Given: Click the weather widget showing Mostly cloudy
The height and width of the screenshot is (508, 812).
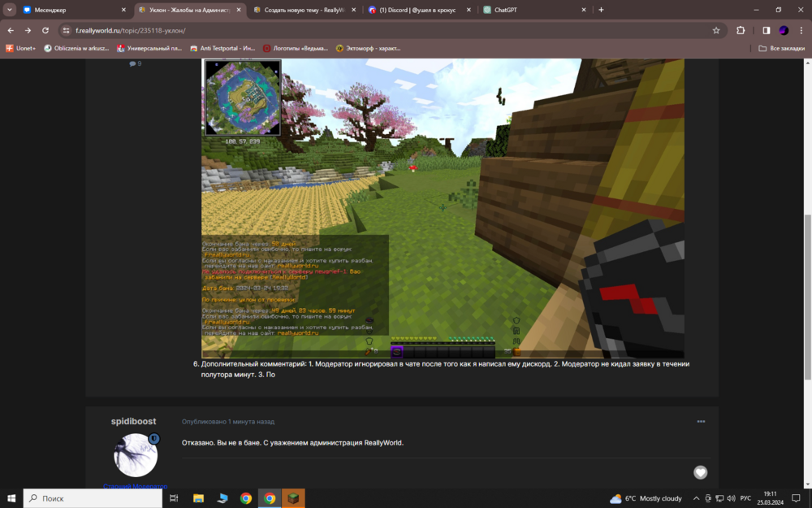Looking at the screenshot, I should click(x=646, y=498).
